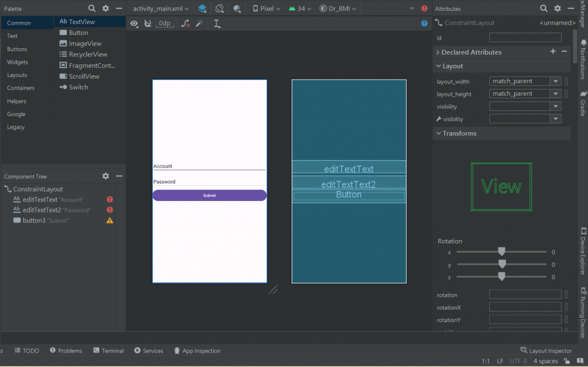Toggle autoconnect to parent magnet
588x367 pixels.
point(148,24)
